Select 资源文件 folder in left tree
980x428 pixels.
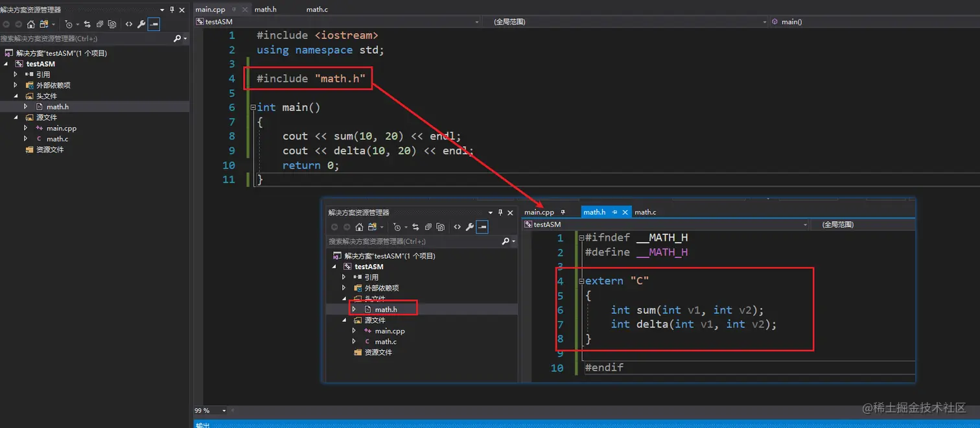pyautogui.click(x=50, y=149)
